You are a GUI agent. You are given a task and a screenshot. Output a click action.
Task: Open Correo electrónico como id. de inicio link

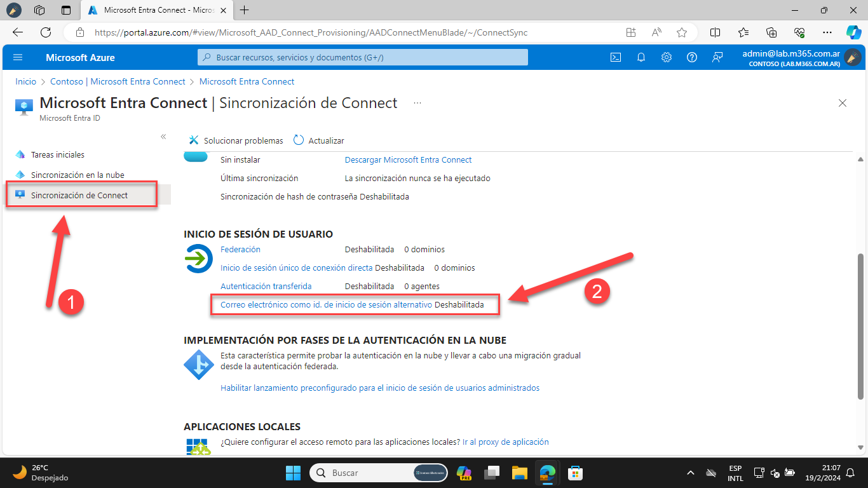pyautogui.click(x=326, y=304)
